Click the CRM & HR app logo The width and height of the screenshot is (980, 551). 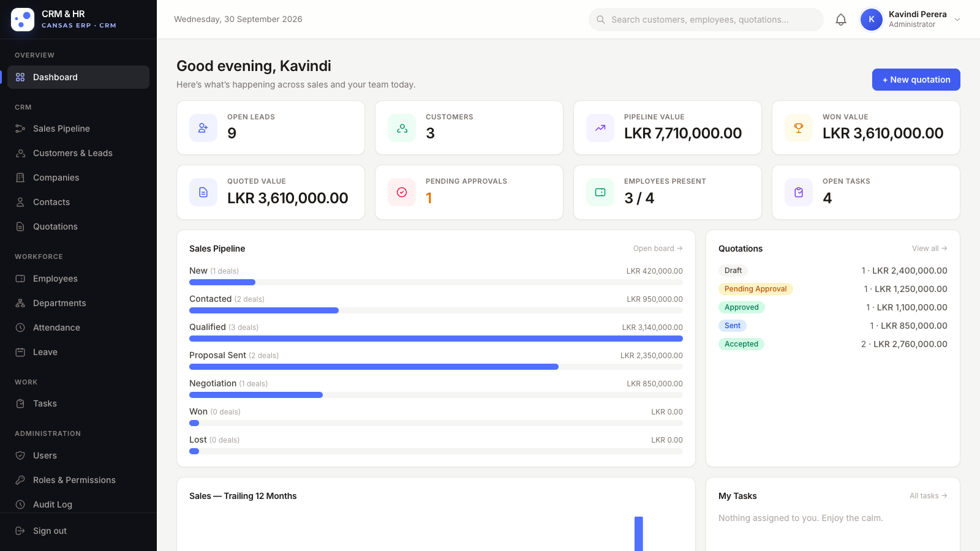pyautogui.click(x=23, y=20)
